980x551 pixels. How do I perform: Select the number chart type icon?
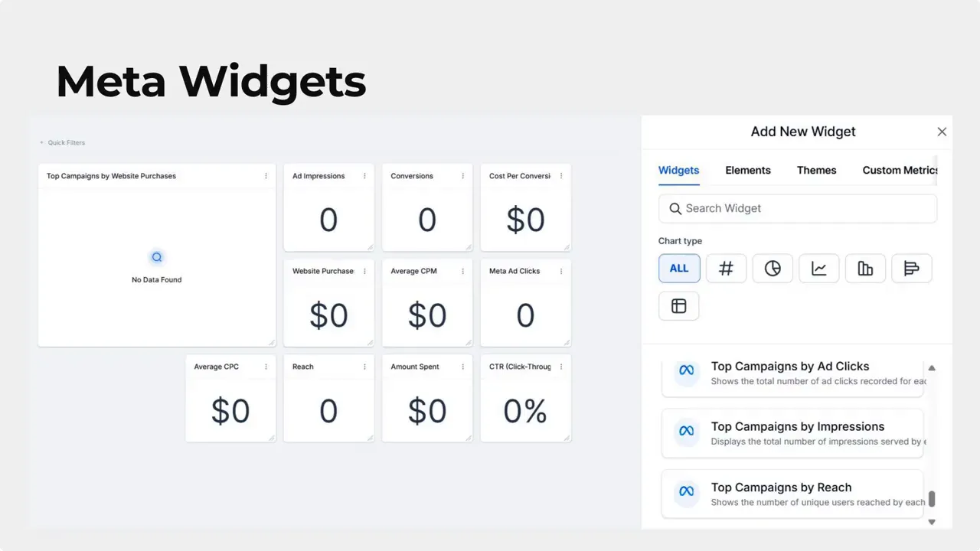coord(726,269)
